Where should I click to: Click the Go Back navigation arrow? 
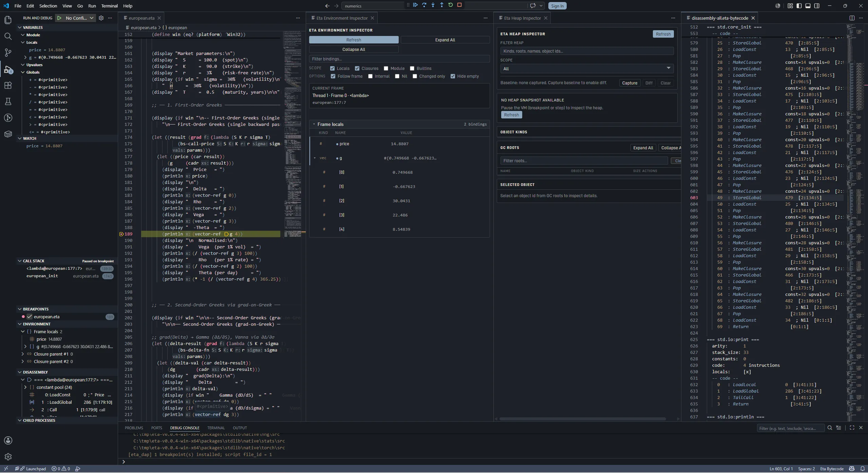327,6
